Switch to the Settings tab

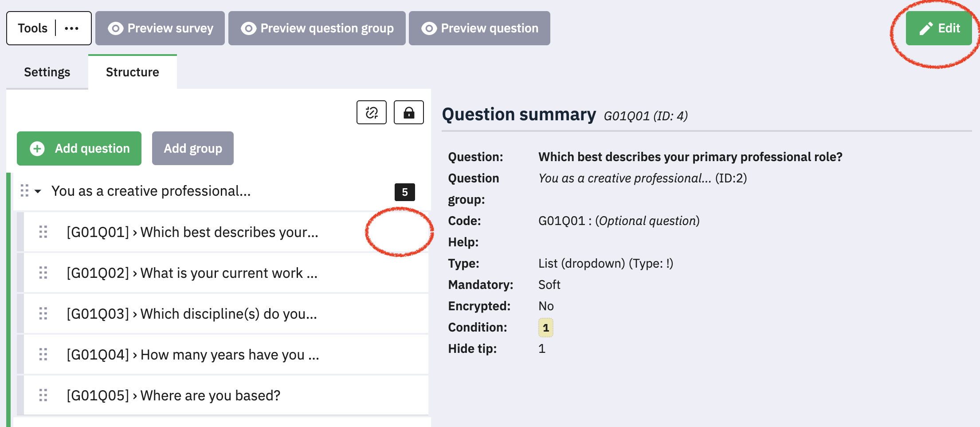[47, 72]
